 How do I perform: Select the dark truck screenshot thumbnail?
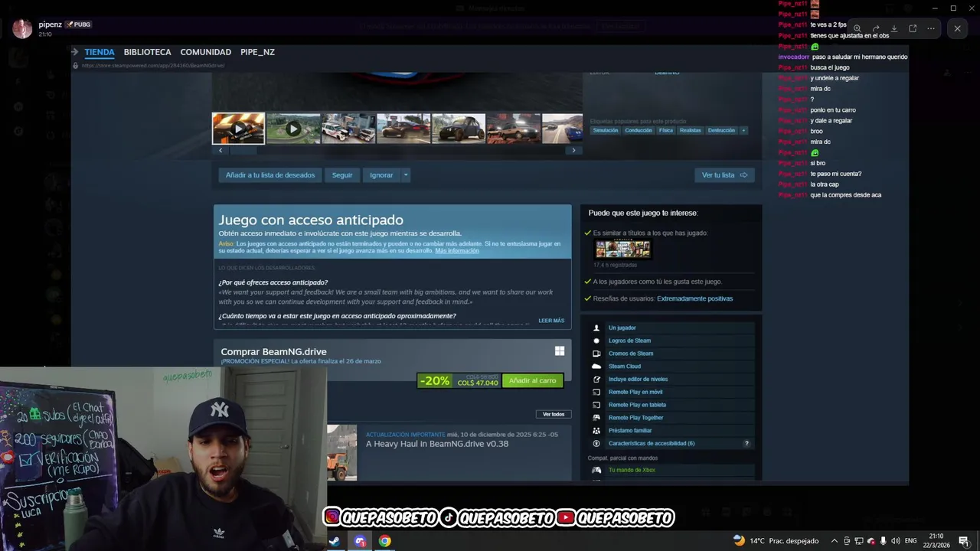pyautogui.click(x=459, y=129)
